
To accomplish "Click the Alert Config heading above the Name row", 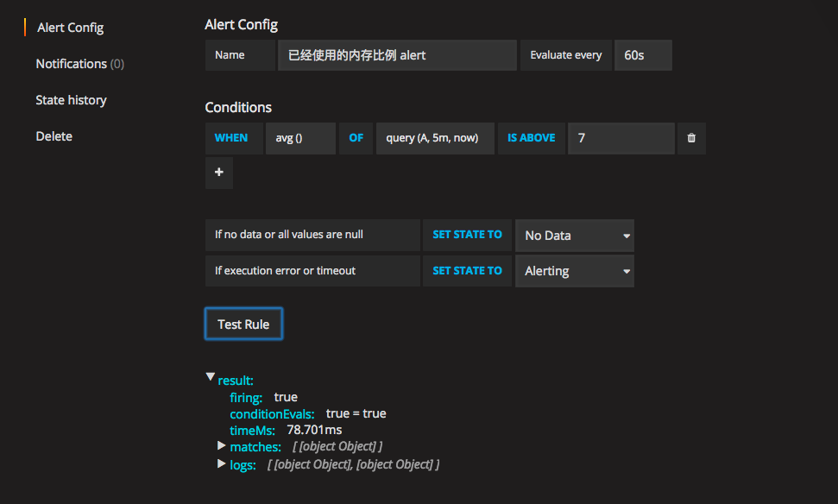I will (x=241, y=25).
